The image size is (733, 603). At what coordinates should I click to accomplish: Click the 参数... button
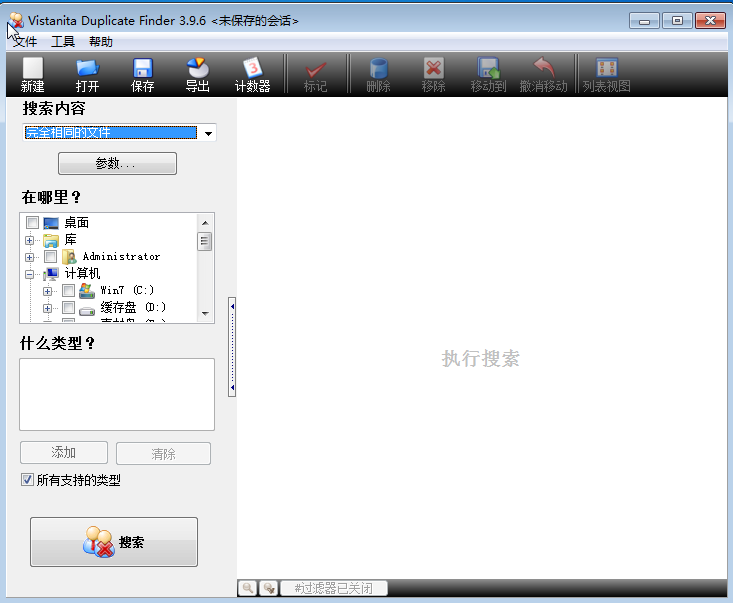[x=117, y=163]
